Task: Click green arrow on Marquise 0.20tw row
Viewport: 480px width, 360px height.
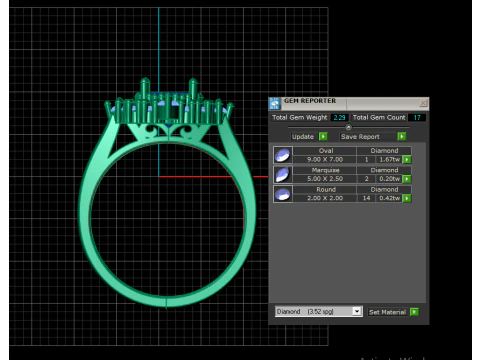Action: [x=407, y=179]
